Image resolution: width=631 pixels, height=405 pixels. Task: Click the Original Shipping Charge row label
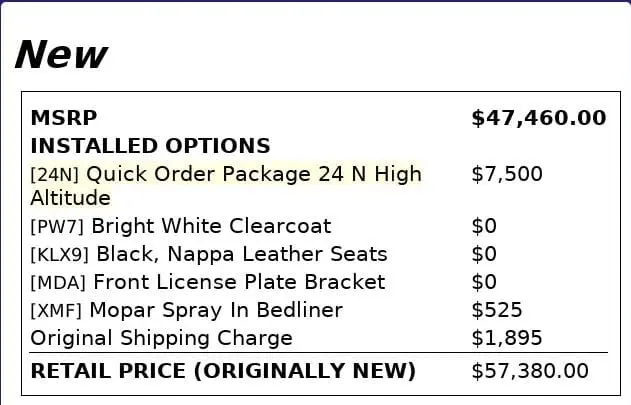tap(161, 338)
